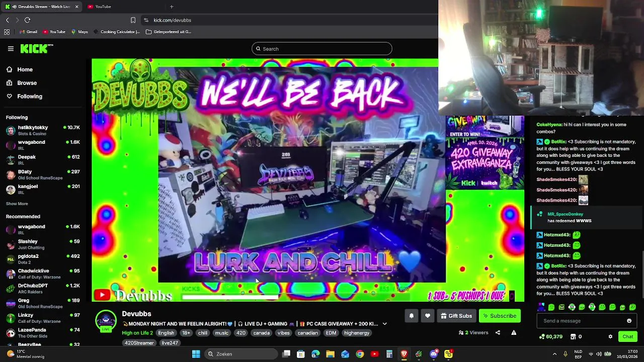Bookmark this page using the bookmark icon
The width and height of the screenshot is (644, 362).
133,20
